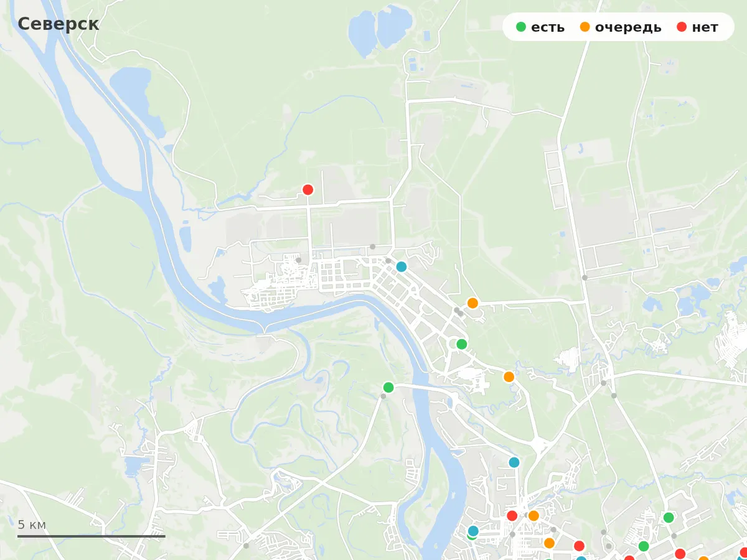Click the 'нет' legend label

705,27
